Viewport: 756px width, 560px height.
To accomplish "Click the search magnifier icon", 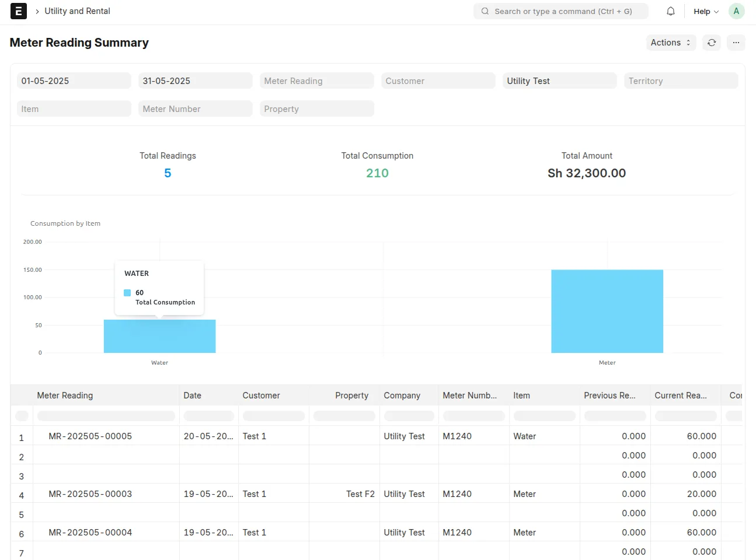I will (485, 11).
